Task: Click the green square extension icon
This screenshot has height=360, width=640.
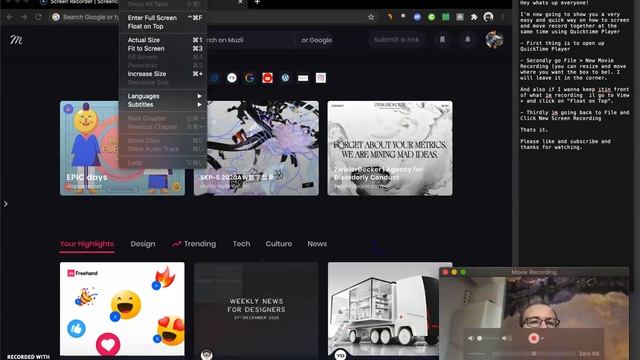Action: point(446,17)
